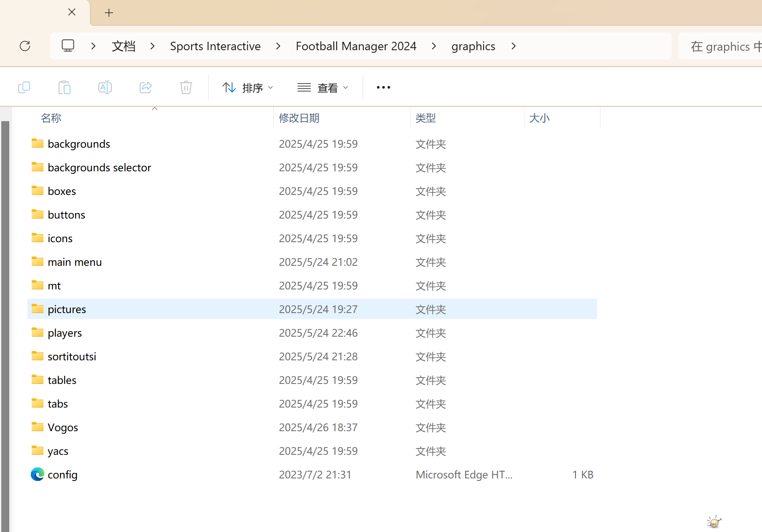Click Sports Interactive in the breadcrumb

215,46
